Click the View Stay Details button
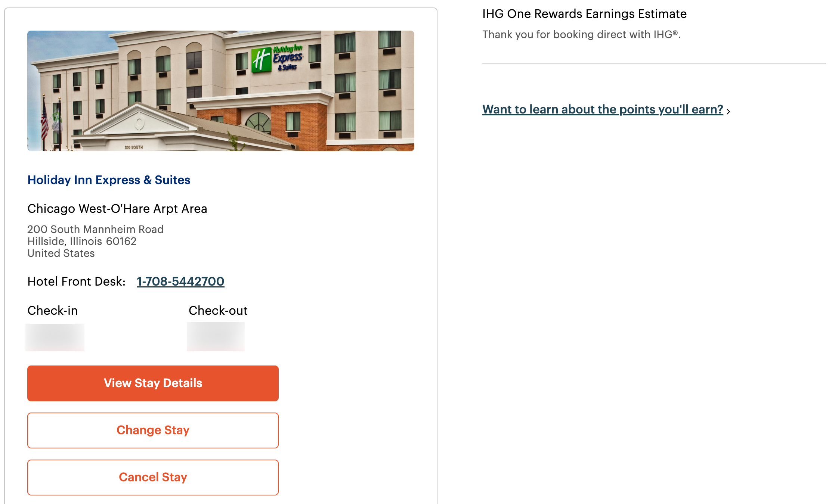This screenshot has width=832, height=504. tap(152, 383)
